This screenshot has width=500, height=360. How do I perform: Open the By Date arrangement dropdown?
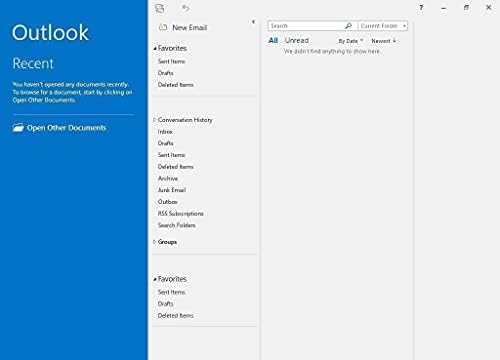(351, 41)
